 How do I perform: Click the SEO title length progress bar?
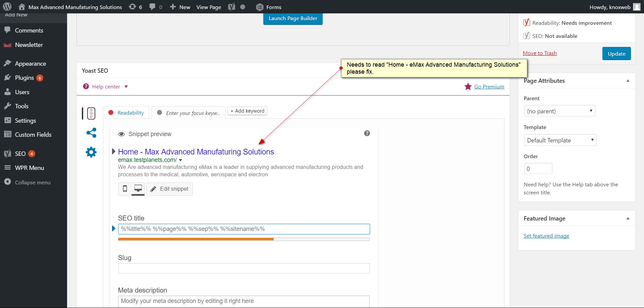244,239
